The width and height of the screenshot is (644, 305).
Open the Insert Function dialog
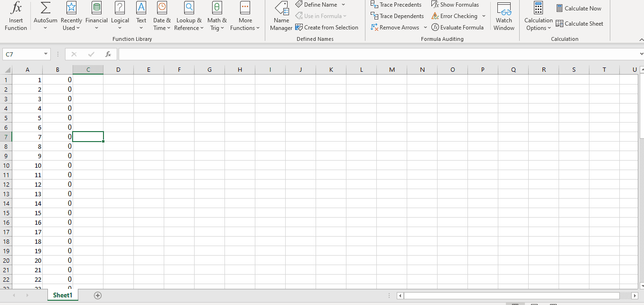[16, 16]
